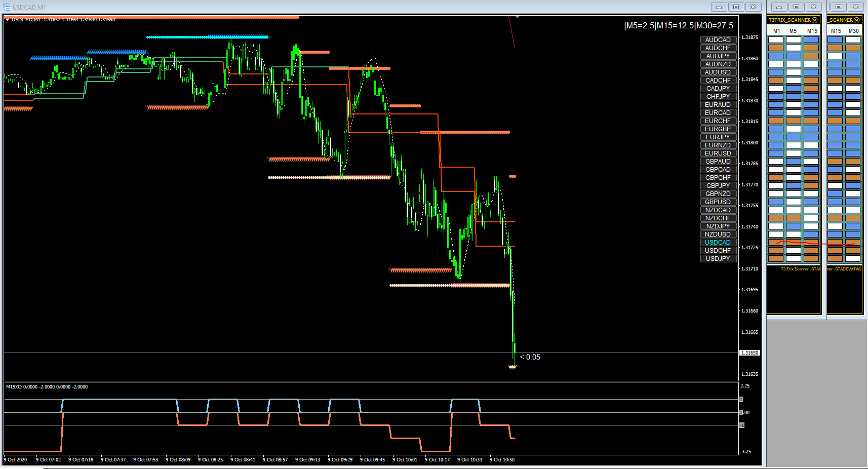Image resolution: width=868 pixels, height=469 pixels.
Task: Open the GBPNZD pair
Action: click(718, 194)
